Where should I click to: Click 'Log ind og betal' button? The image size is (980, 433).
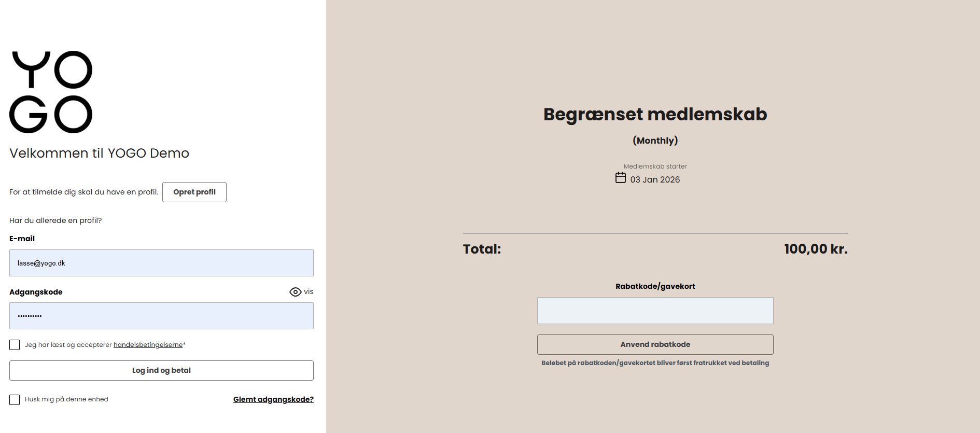[x=161, y=370]
